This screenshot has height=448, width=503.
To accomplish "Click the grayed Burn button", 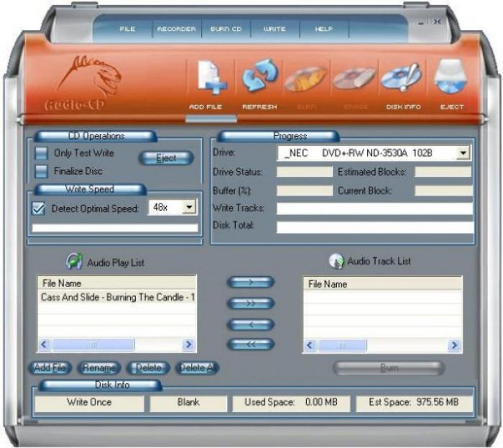I will pyautogui.click(x=389, y=368).
